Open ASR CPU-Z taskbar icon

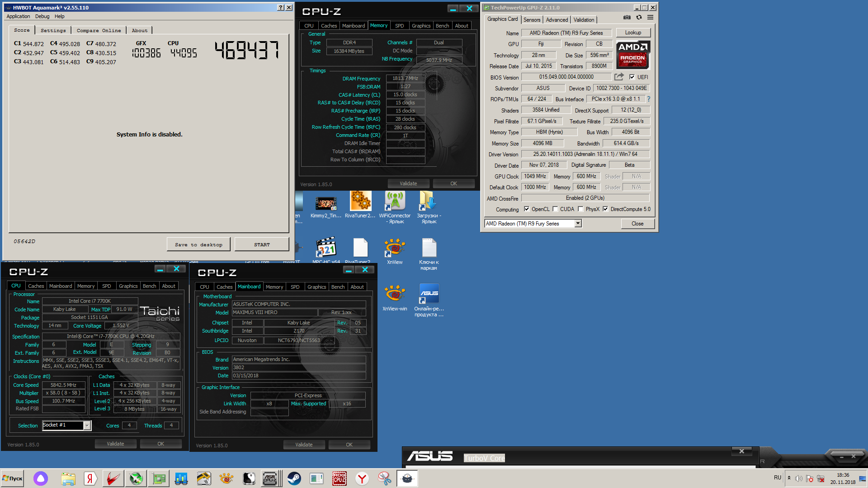click(270, 479)
